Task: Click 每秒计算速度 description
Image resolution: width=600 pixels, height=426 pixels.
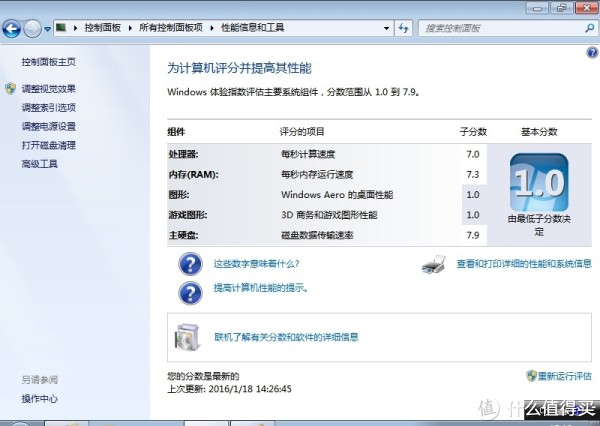Action: 308,154
